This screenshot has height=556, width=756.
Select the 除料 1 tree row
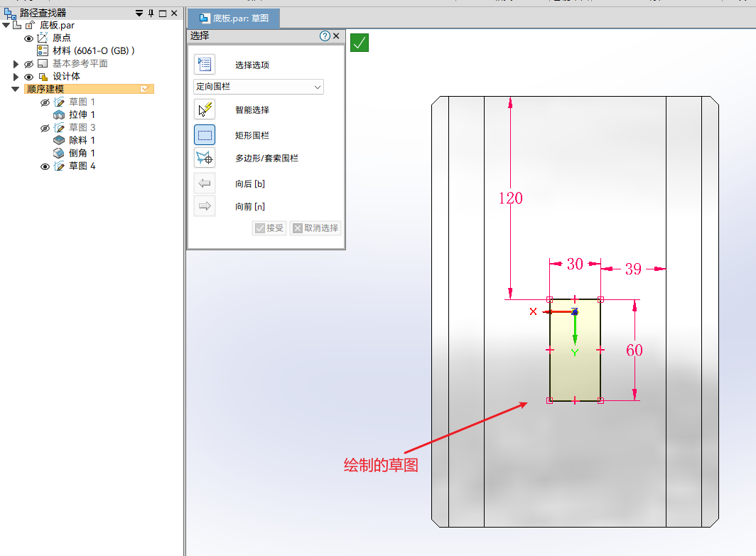coord(82,141)
